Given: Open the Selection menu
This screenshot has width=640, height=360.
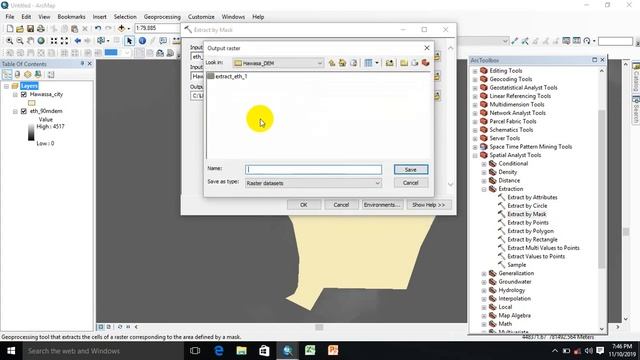Looking at the screenshot, I should (x=125, y=17).
